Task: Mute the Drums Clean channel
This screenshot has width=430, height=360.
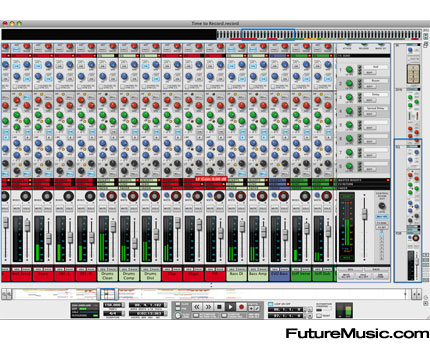Action: click(102, 209)
